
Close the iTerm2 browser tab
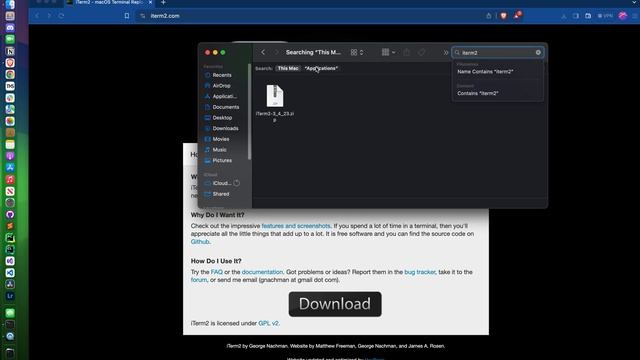[x=150, y=2]
